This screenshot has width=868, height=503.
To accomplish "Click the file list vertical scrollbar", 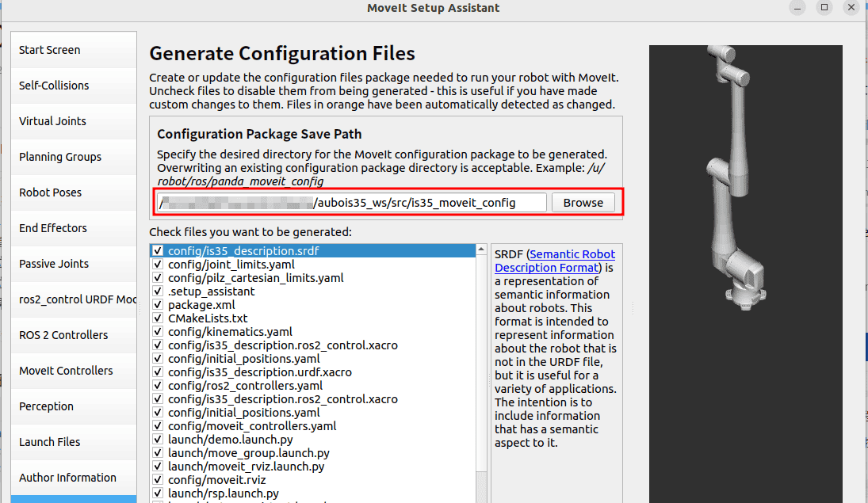I will [x=481, y=356].
